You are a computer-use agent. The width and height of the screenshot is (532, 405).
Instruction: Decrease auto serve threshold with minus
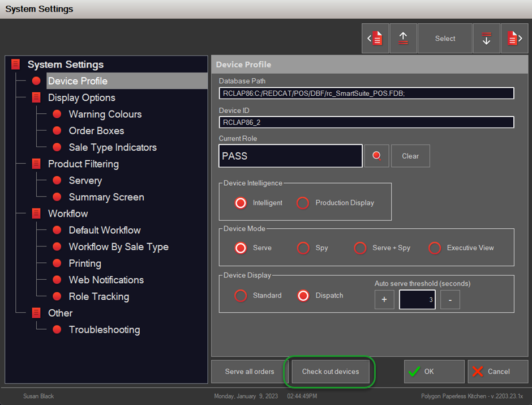(450, 300)
